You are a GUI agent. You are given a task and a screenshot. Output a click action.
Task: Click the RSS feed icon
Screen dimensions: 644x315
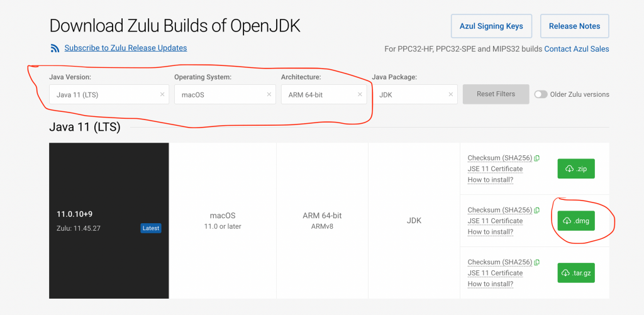tap(55, 48)
